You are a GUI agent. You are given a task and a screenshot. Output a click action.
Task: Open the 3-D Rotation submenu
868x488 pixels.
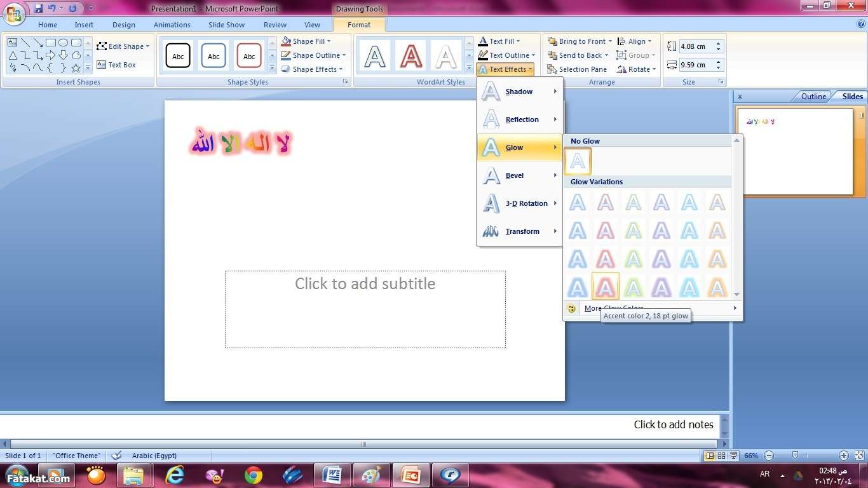coord(519,203)
